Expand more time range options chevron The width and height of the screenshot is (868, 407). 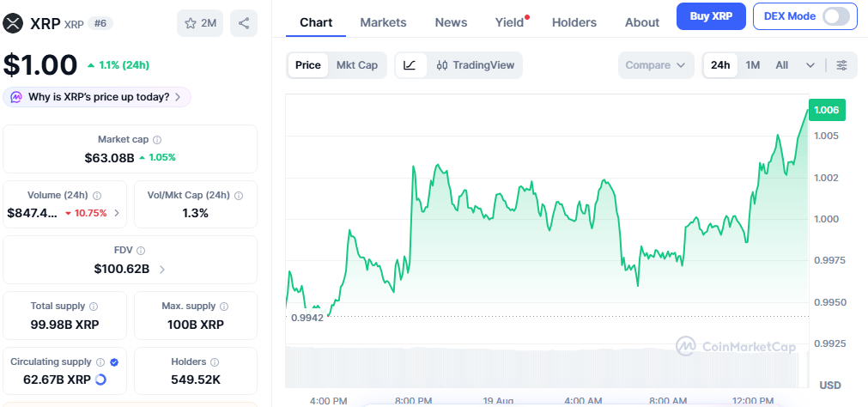(810, 65)
